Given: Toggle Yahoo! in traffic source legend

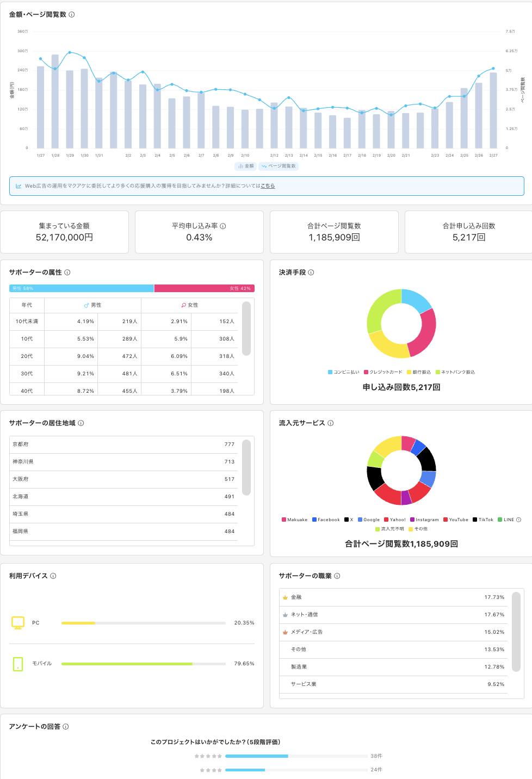Looking at the screenshot, I should point(395,520).
